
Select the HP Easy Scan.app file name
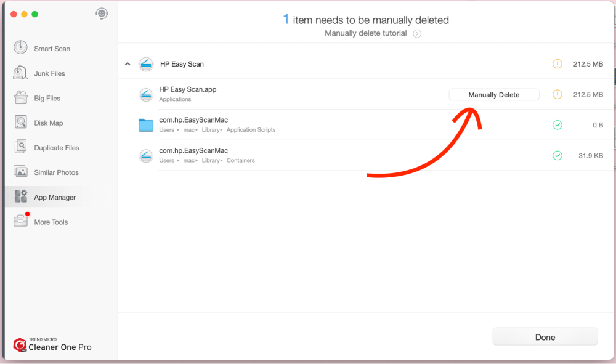click(187, 89)
